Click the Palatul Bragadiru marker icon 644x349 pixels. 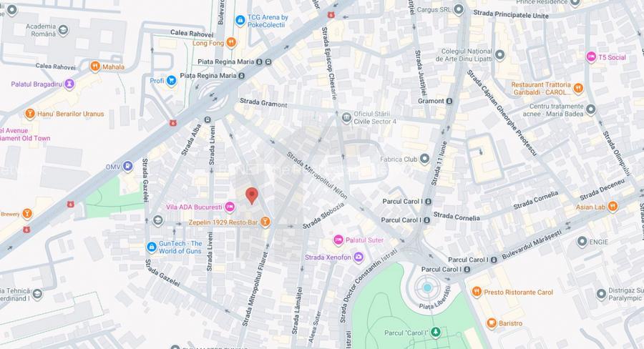(69, 84)
